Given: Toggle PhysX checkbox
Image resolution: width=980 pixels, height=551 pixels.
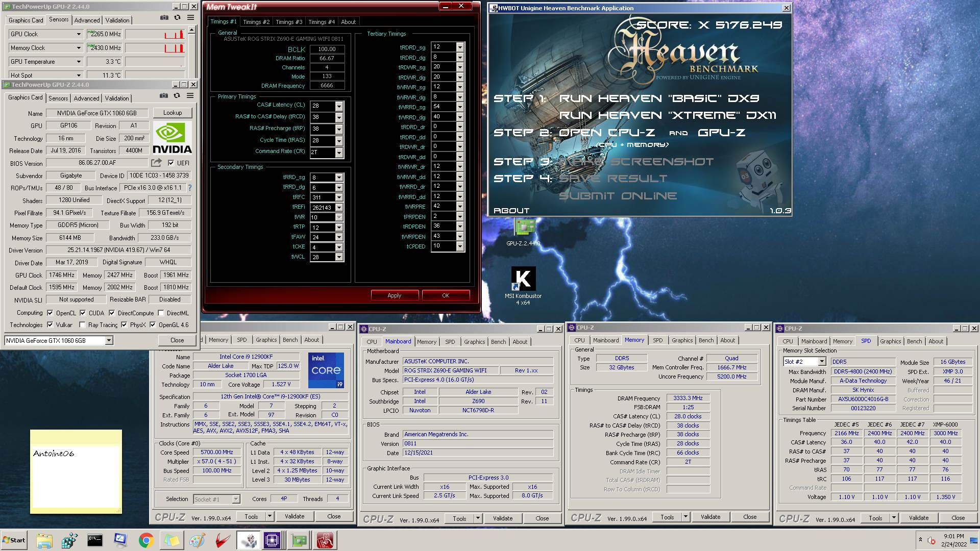Looking at the screenshot, I should pos(124,325).
